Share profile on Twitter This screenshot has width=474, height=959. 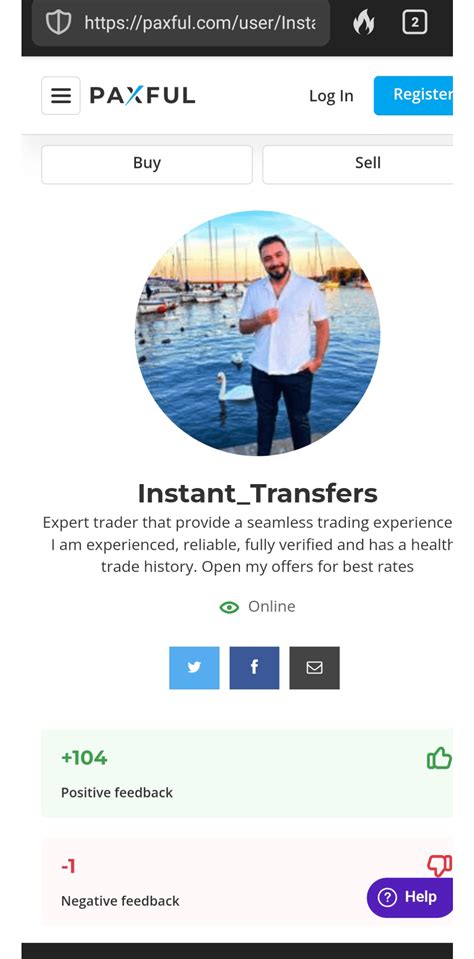pyautogui.click(x=194, y=668)
